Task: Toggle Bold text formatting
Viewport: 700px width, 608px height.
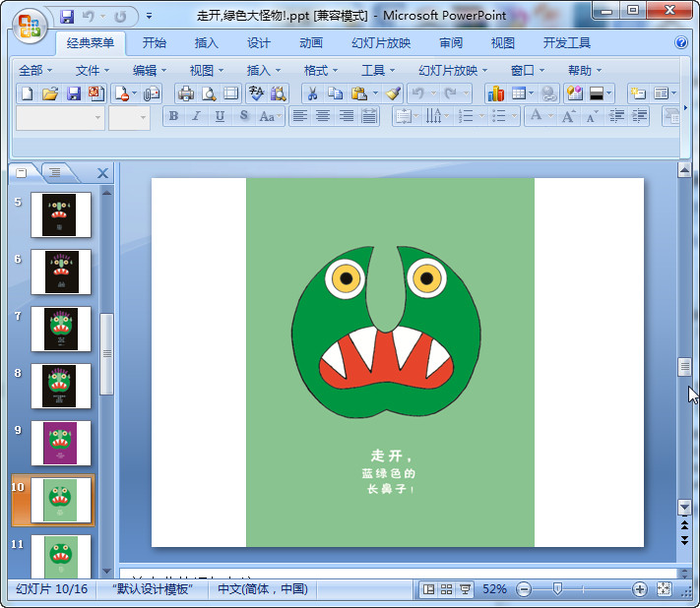Action: [174, 116]
